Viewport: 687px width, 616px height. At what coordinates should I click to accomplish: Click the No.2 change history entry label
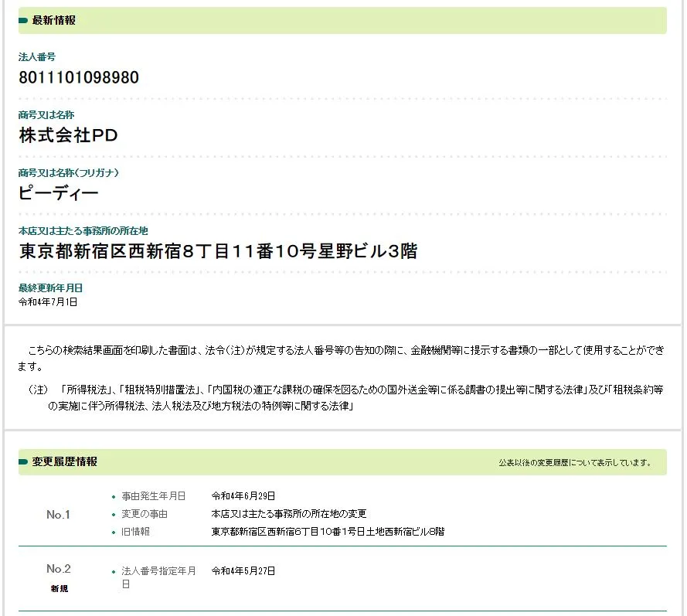(x=59, y=569)
